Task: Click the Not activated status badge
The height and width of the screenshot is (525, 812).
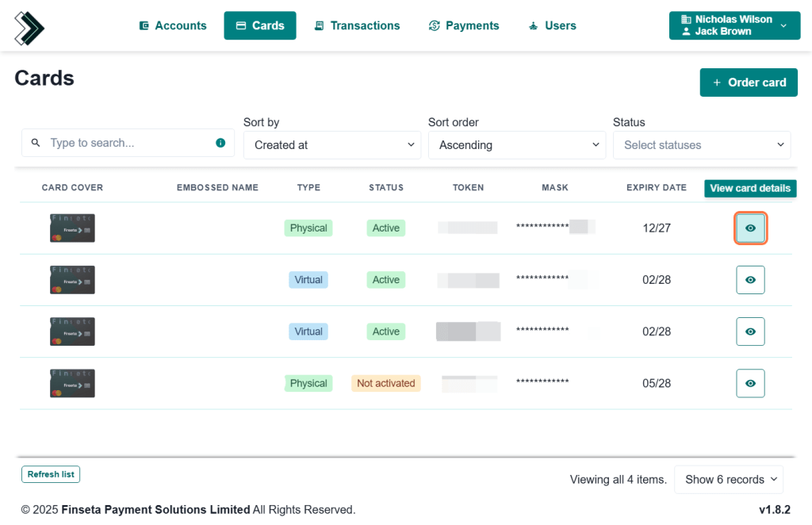Action: (x=385, y=383)
